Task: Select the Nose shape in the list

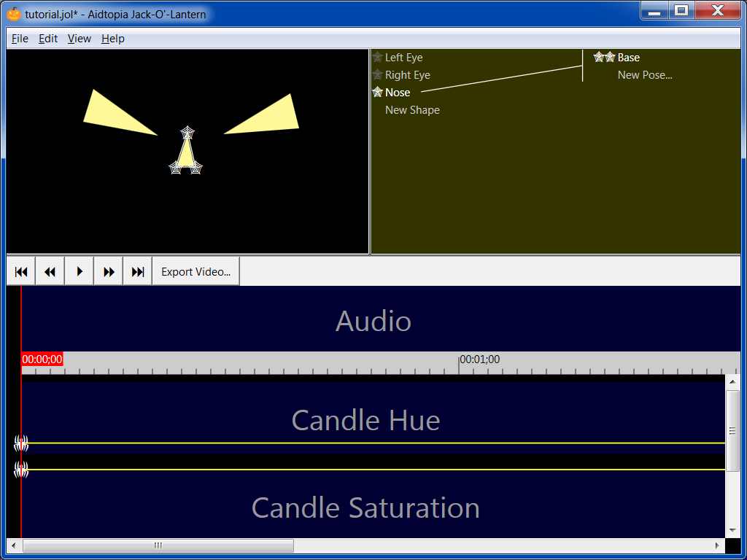Action: pos(398,93)
